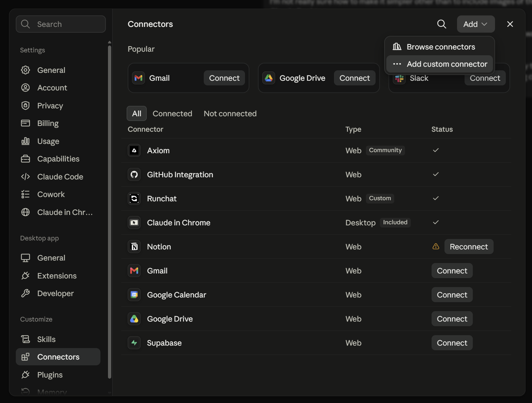Click the Notion logo icon
Screen dimensions: 532x403
(x=134, y=247)
